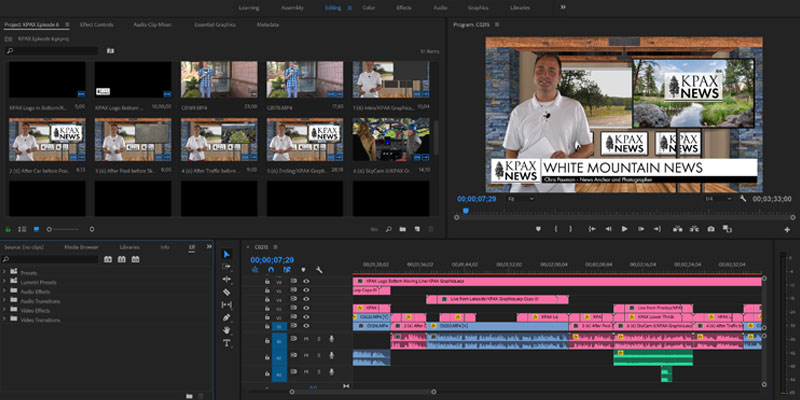The image size is (800, 400).
Task: Export frame with the camera icon
Action: click(x=711, y=229)
